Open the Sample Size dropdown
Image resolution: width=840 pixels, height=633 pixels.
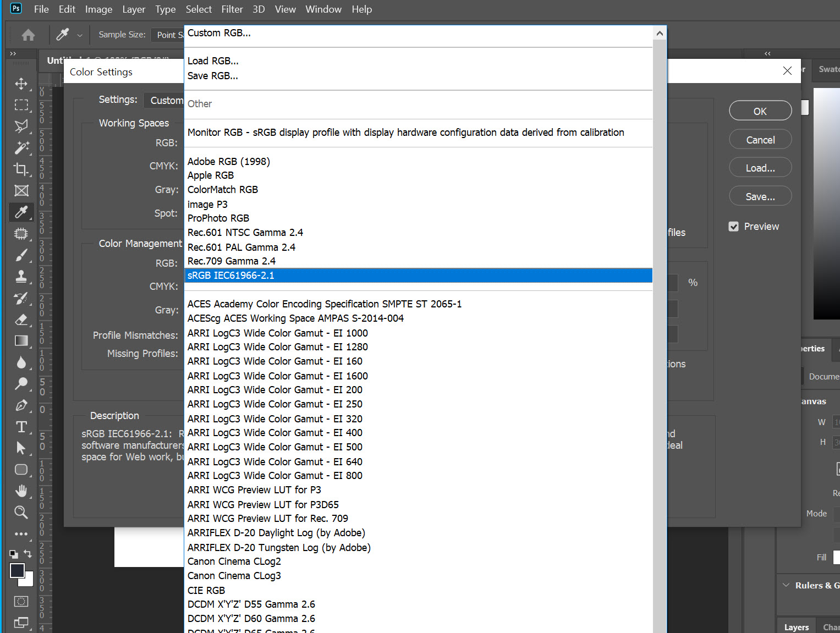[x=168, y=35]
